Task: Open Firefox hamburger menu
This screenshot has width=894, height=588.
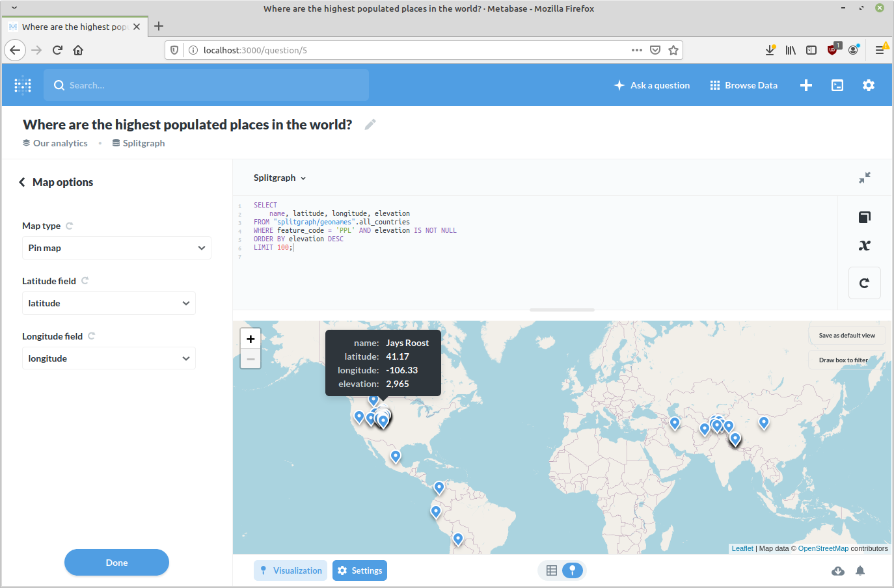Action: (x=880, y=50)
